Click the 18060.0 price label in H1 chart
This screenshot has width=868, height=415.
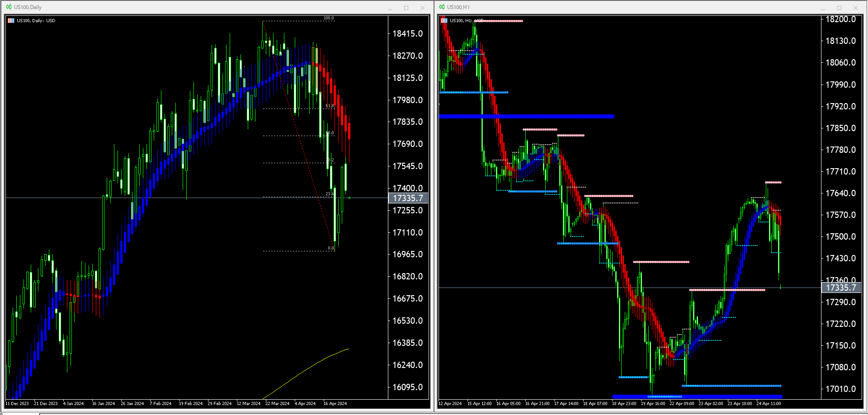[x=841, y=63]
